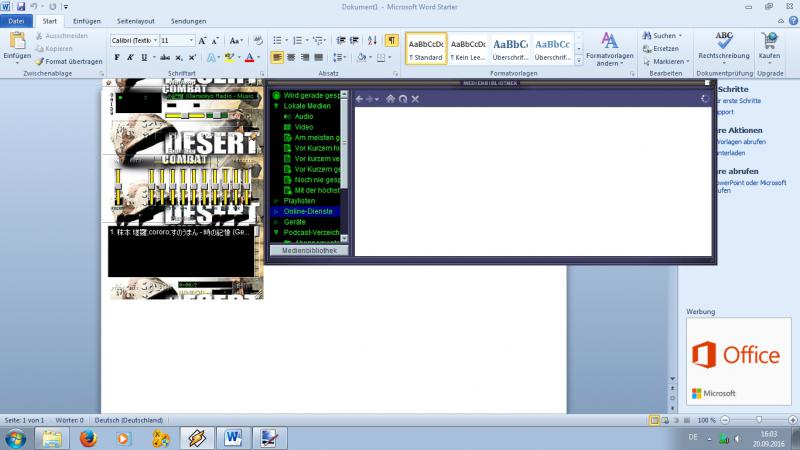Open numbered list dropdown
Image resolution: width=800 pixels, height=450 pixels.
pyautogui.click(x=307, y=41)
